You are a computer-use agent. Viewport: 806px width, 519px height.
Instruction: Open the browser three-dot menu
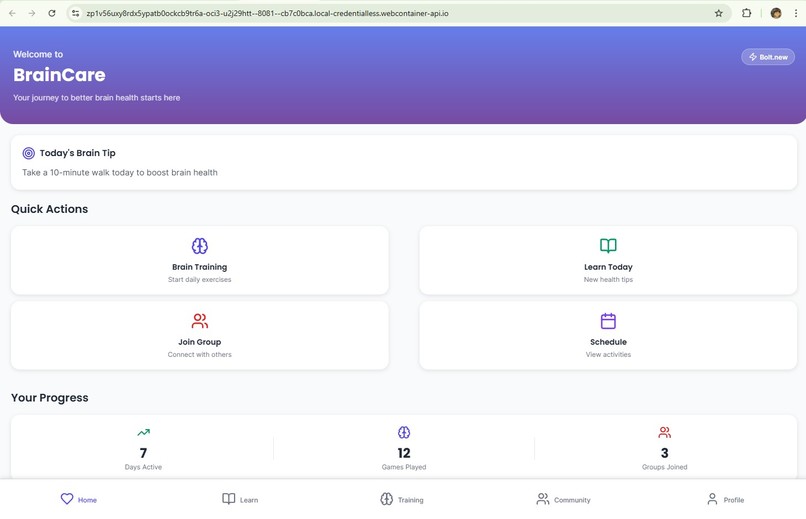796,13
